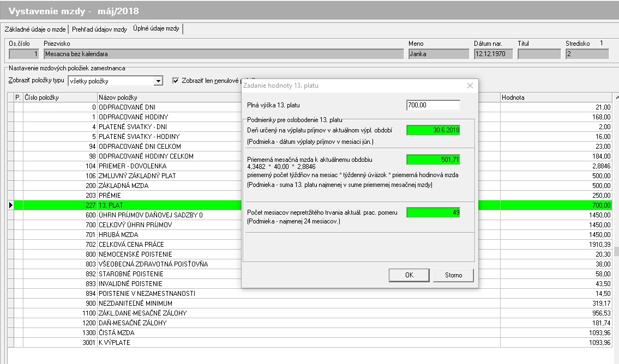This screenshot has width=619, height=364.
Task: Toggle Zobraziť len nenulové položky checkbox
Action: tap(176, 81)
